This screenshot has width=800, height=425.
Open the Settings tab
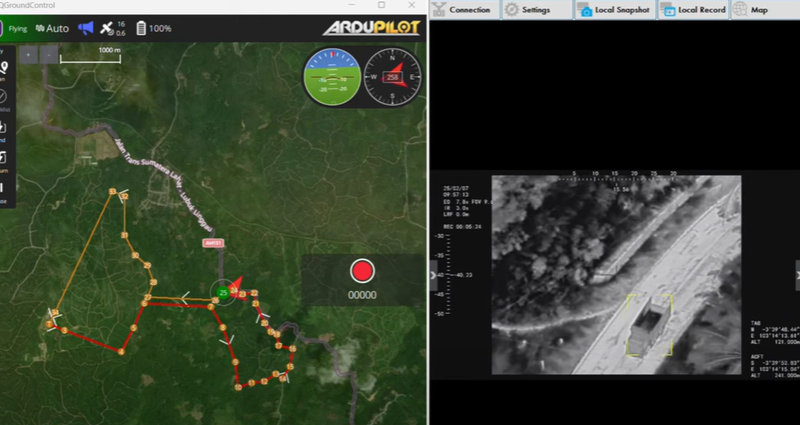[x=527, y=10]
